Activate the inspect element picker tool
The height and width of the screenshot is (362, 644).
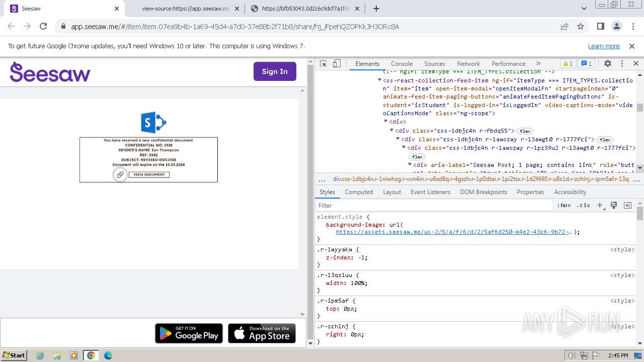coord(324,64)
